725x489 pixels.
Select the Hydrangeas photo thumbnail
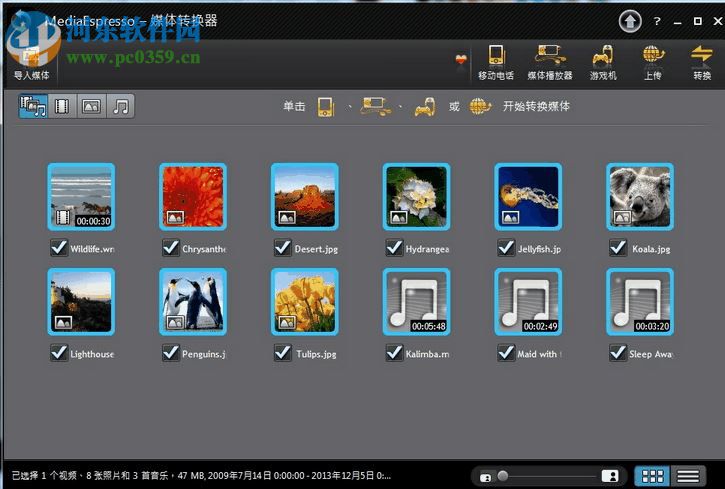[x=417, y=196]
